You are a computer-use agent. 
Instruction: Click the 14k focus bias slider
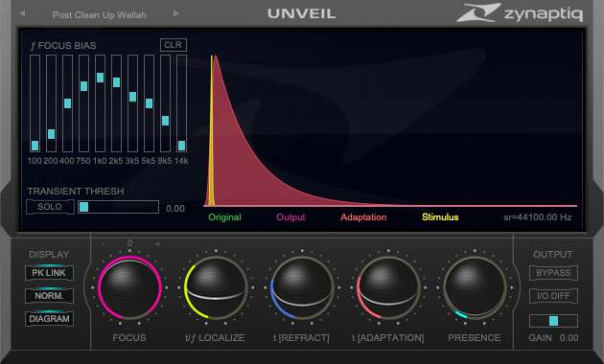tap(181, 103)
